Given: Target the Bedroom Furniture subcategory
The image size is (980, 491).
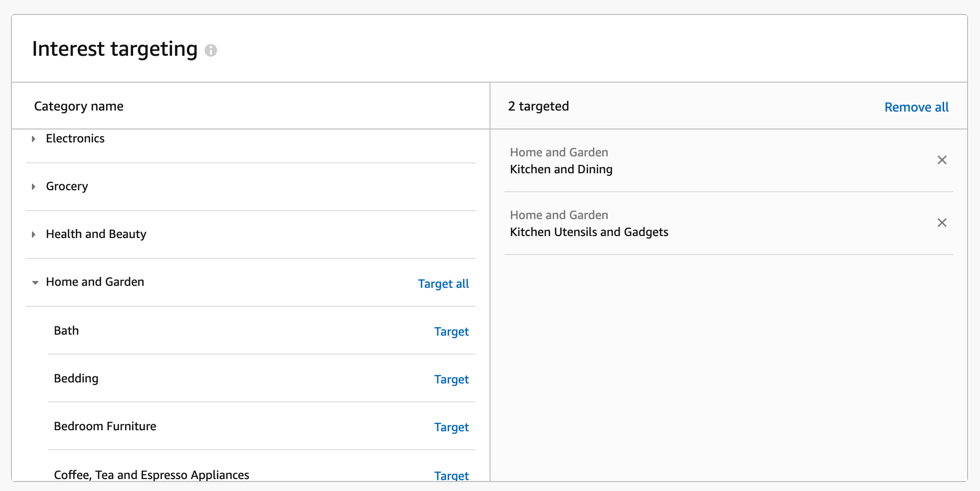Looking at the screenshot, I should (x=451, y=427).
